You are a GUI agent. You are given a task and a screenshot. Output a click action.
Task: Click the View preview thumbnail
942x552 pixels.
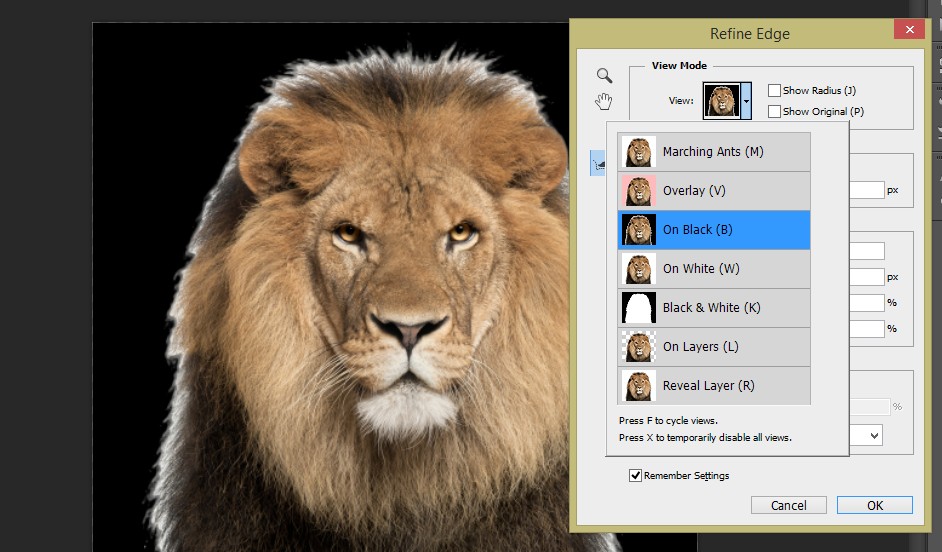[x=721, y=101]
